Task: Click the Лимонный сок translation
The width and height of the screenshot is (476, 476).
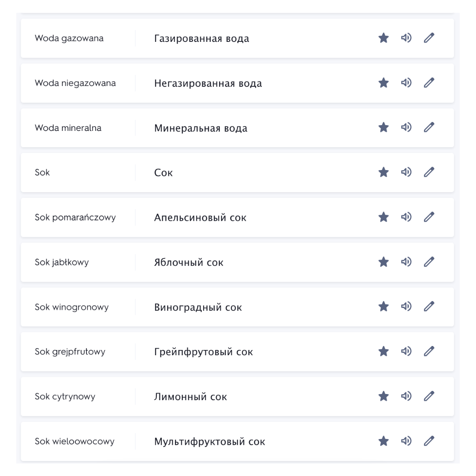Action: tap(190, 397)
